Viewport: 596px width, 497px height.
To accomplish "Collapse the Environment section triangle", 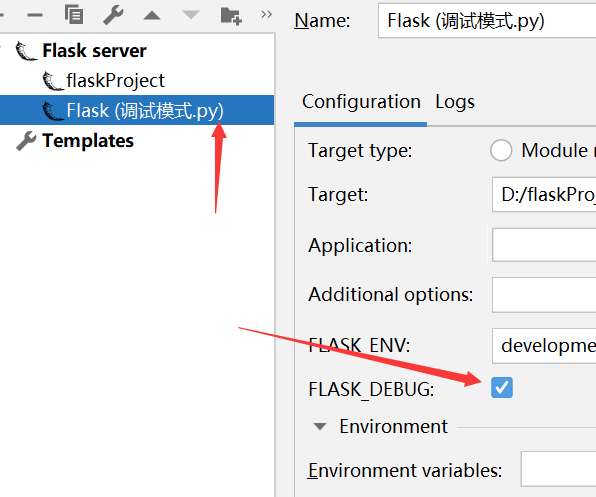I will coord(320,427).
